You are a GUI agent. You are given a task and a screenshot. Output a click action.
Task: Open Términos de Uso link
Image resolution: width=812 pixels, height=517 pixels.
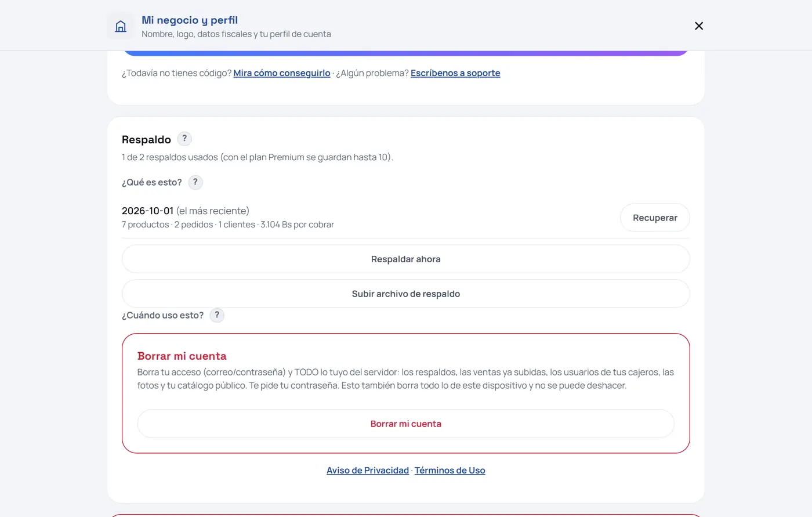[x=450, y=471]
